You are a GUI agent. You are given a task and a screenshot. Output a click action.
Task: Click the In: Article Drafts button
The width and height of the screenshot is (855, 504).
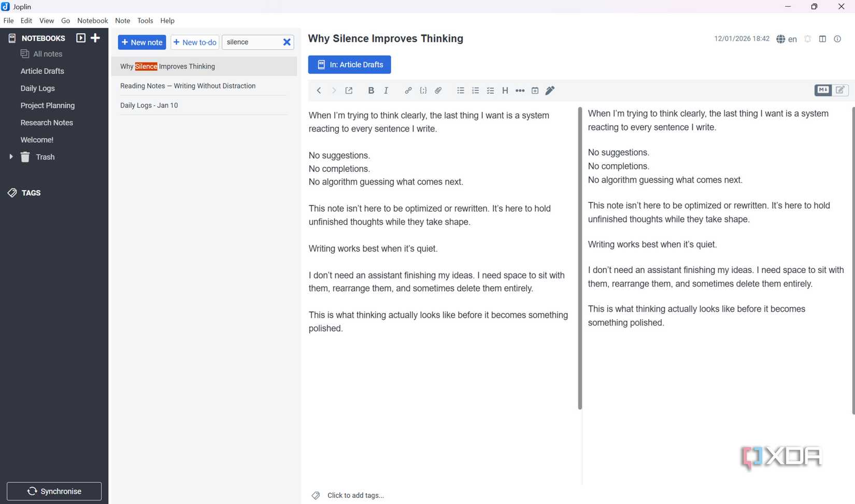click(x=349, y=65)
